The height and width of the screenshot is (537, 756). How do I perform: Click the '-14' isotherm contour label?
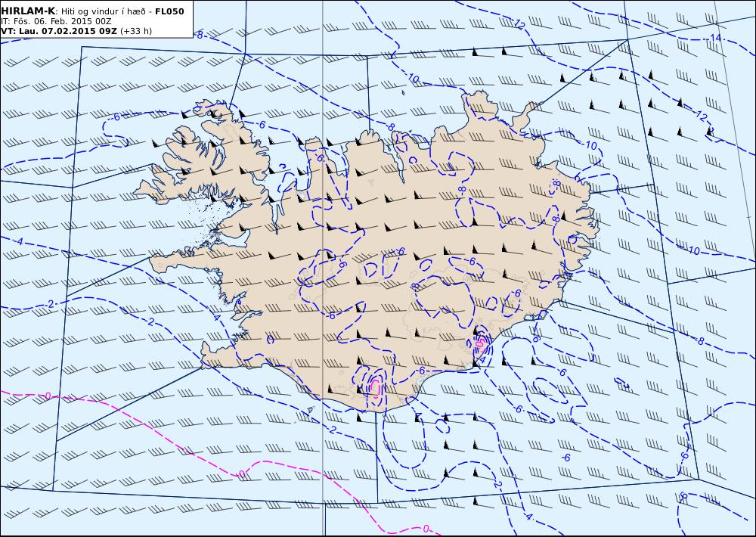[714, 38]
